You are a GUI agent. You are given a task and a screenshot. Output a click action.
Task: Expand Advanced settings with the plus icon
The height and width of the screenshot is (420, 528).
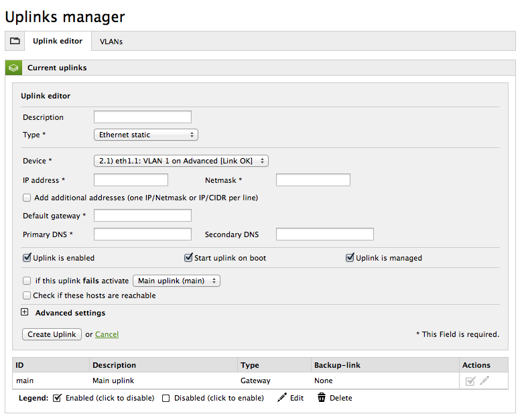pos(25,313)
